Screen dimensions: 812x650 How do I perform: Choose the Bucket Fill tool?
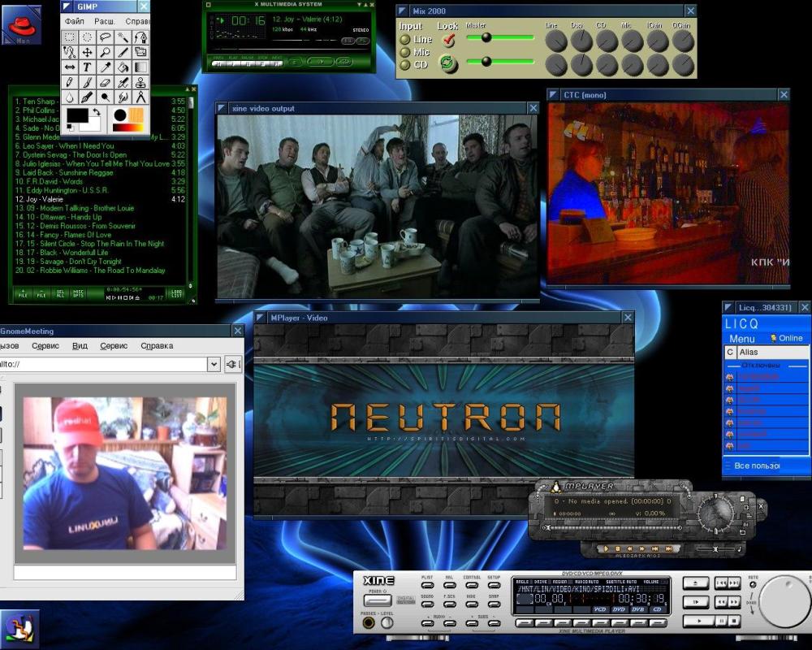123,67
